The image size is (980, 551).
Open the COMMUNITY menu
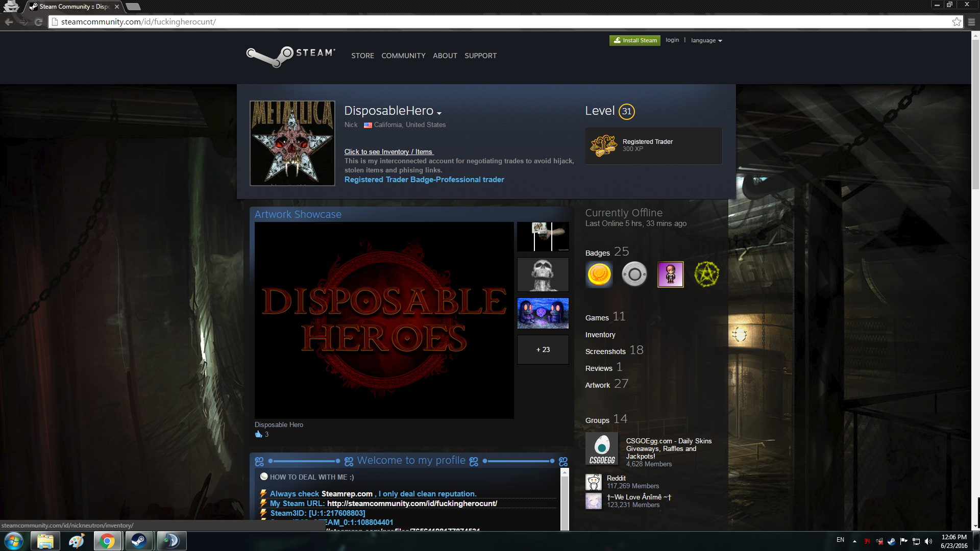tap(403, 56)
